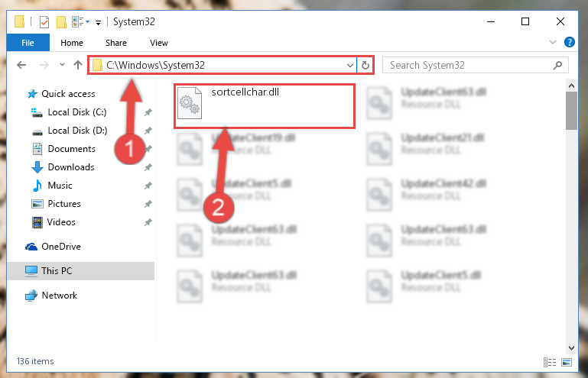Viewport: 588px width, 378px height.
Task: Click the Properties checkmark quick access icon
Action: click(44, 22)
